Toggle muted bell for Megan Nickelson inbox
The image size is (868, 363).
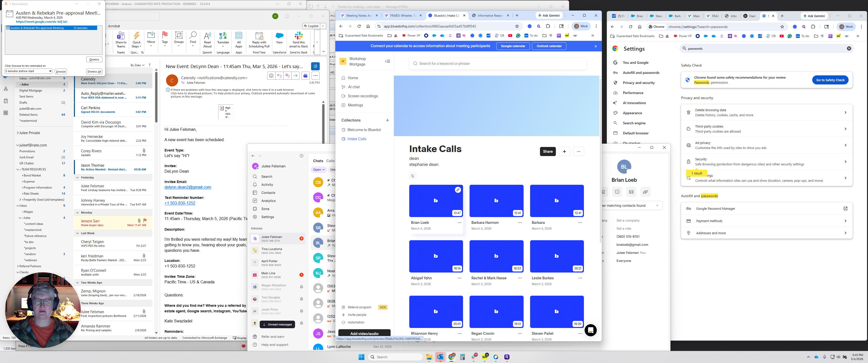(x=301, y=287)
